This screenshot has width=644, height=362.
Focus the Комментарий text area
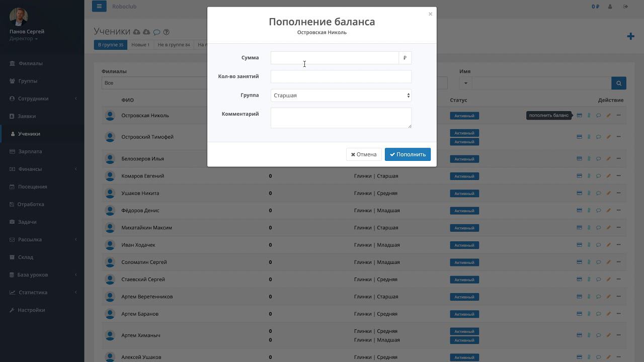click(x=341, y=118)
